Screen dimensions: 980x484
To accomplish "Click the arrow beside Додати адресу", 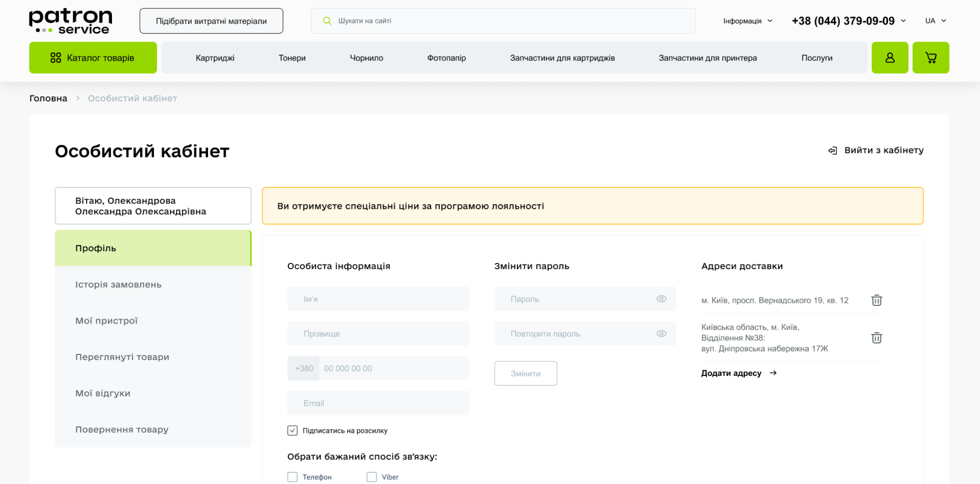I will tap(773, 373).
